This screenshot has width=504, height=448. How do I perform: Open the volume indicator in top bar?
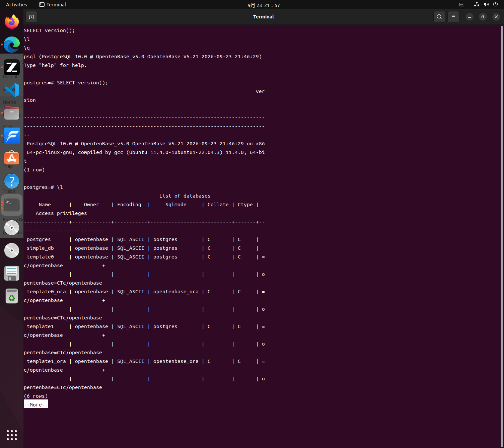coord(486,4)
